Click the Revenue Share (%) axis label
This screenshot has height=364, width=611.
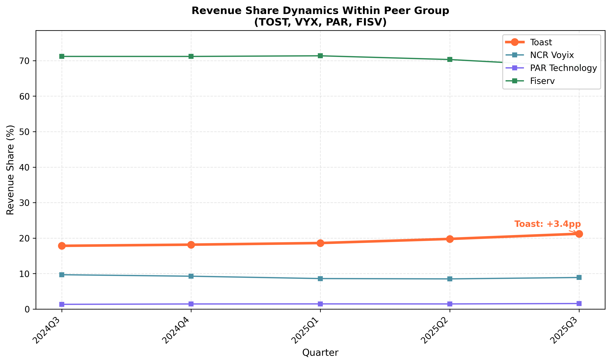click(10, 170)
